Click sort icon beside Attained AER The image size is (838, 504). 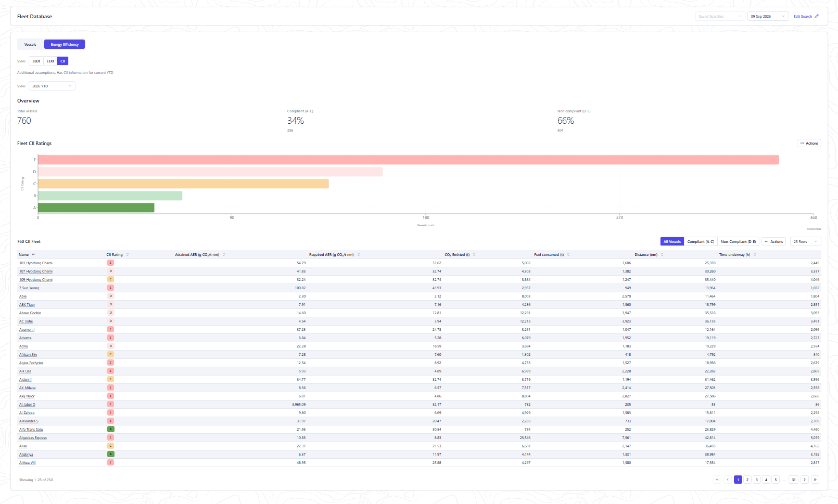click(224, 254)
